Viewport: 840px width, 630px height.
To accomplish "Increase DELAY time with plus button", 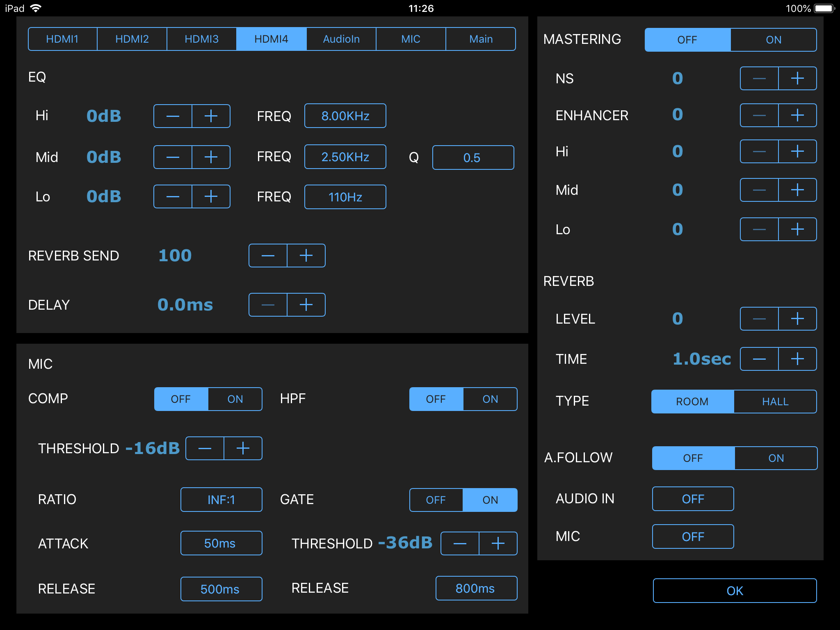I will [306, 305].
